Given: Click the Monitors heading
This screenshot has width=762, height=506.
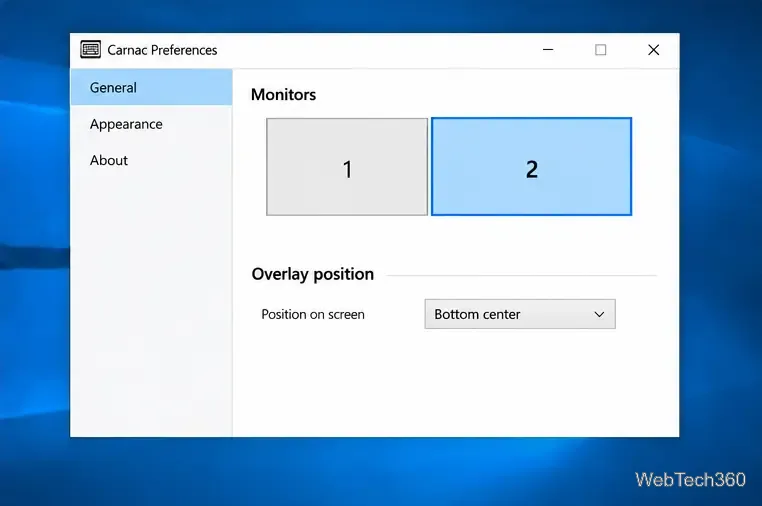Looking at the screenshot, I should pos(283,94).
